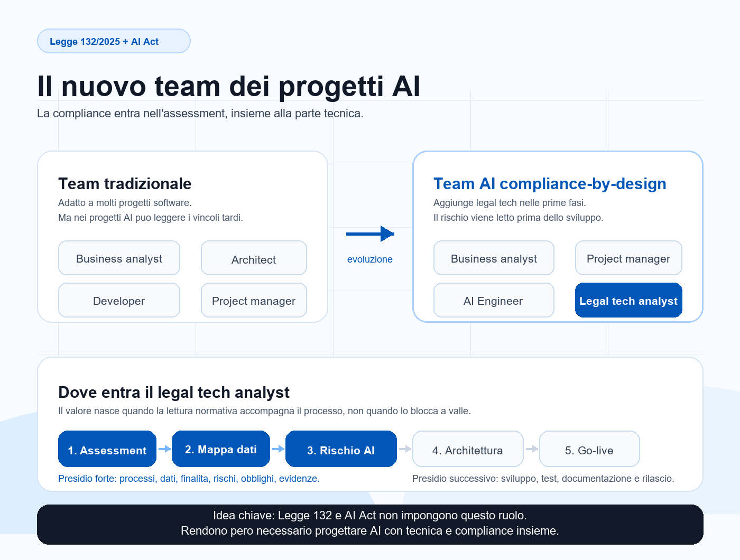Select the Developer role box
The width and height of the screenshot is (740, 560).
[119, 300]
